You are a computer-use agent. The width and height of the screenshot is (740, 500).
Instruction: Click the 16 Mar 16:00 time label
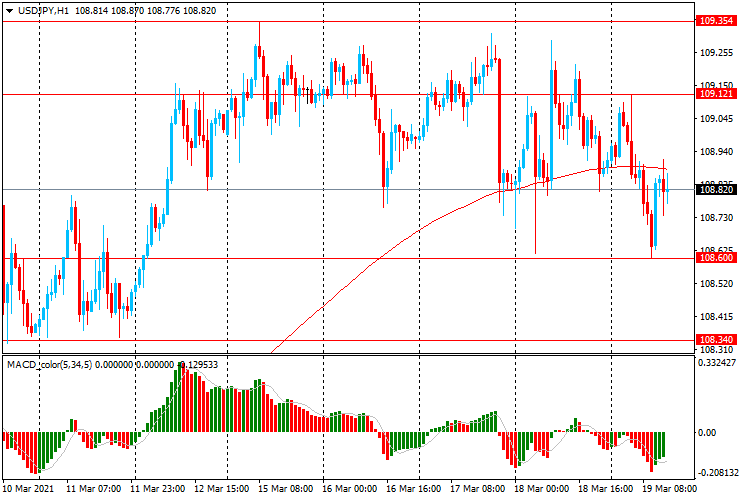point(414,489)
